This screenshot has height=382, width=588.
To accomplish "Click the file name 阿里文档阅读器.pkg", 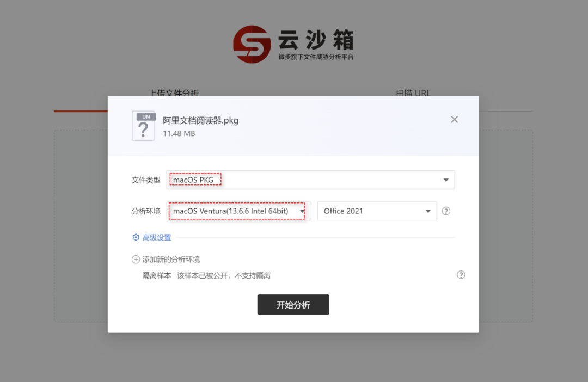I will 200,120.
